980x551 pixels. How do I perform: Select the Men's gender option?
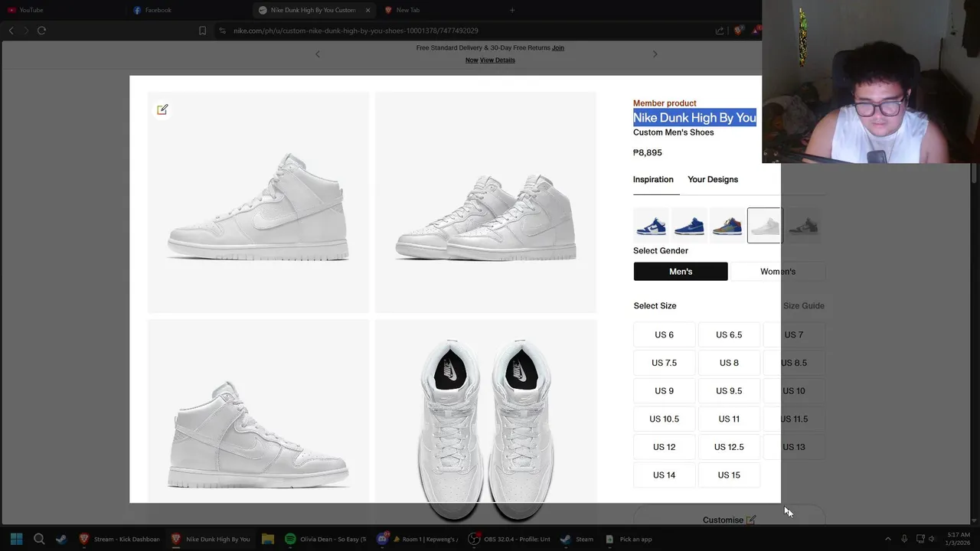(x=681, y=272)
